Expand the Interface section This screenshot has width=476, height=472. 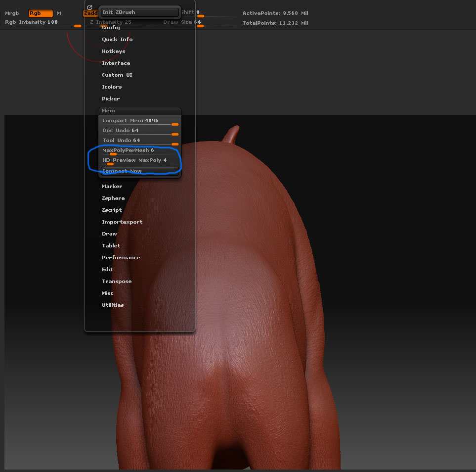(116, 63)
